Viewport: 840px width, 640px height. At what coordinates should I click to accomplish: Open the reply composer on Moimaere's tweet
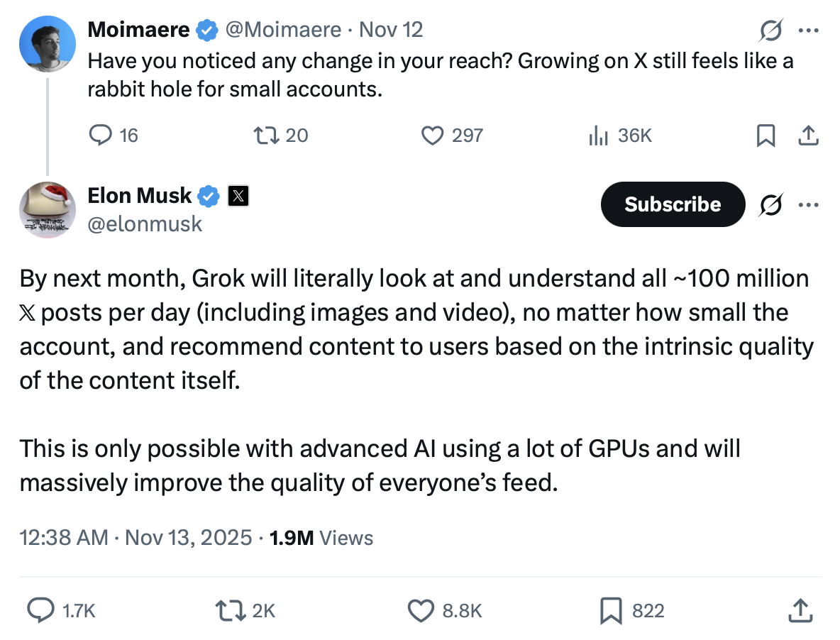click(101, 135)
